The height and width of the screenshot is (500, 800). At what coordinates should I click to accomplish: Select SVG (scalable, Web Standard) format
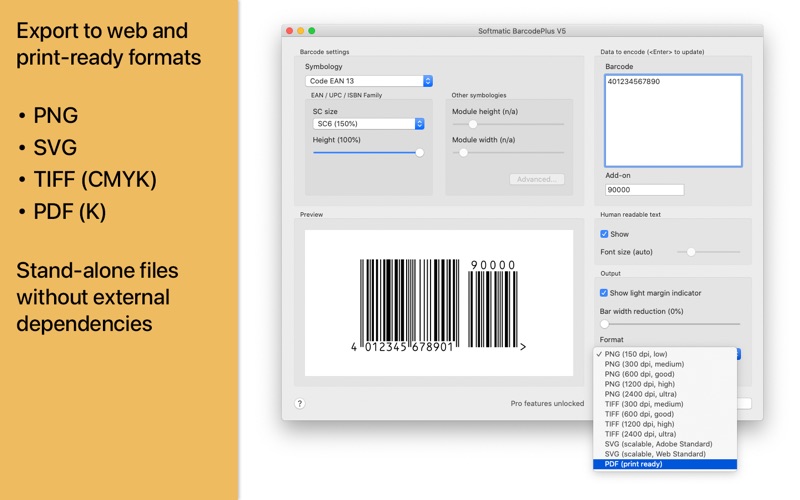[x=665, y=454]
